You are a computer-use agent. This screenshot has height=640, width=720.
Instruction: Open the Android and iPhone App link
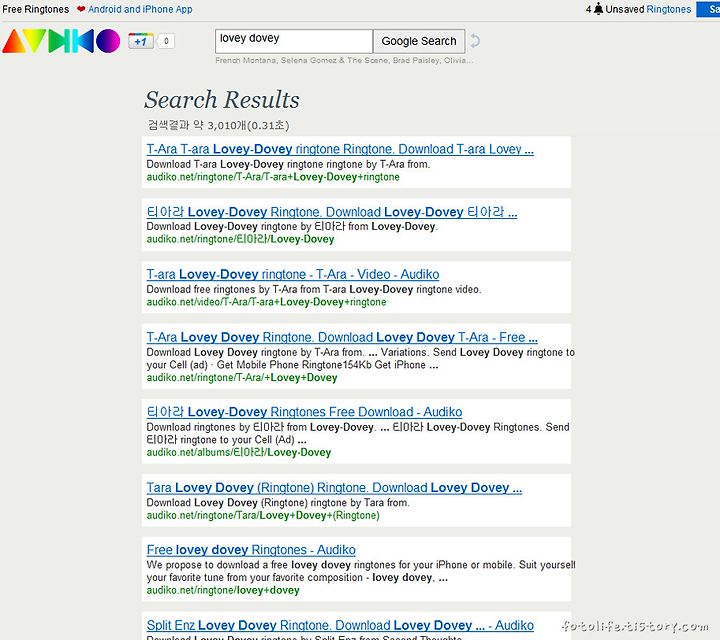pos(140,9)
